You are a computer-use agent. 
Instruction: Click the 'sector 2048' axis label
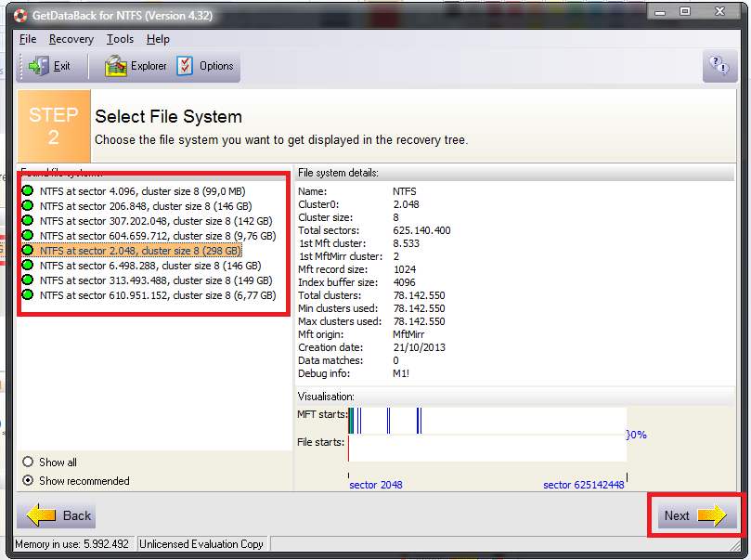376,485
